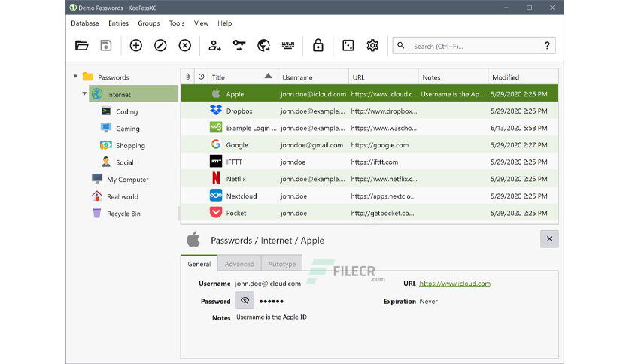Collapse the Passwords root group arrow
Image resolution: width=629 pixels, height=364 pixels.
point(75,76)
